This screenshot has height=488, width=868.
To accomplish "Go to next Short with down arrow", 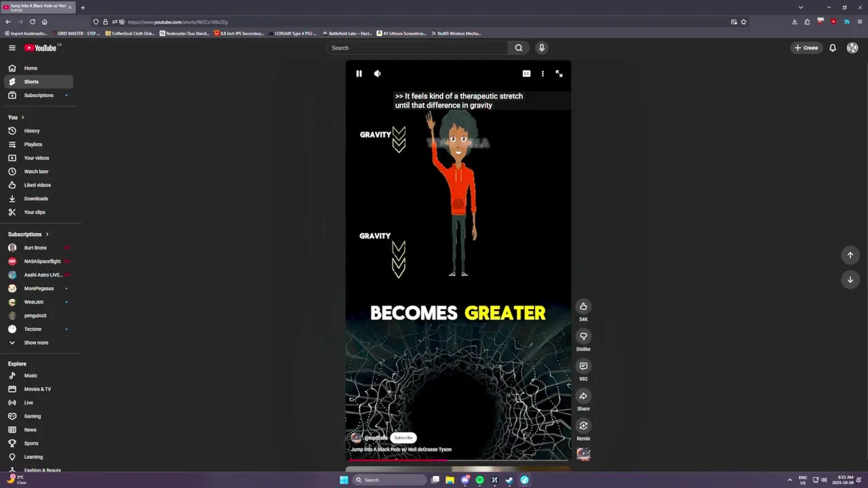I will pos(850,279).
